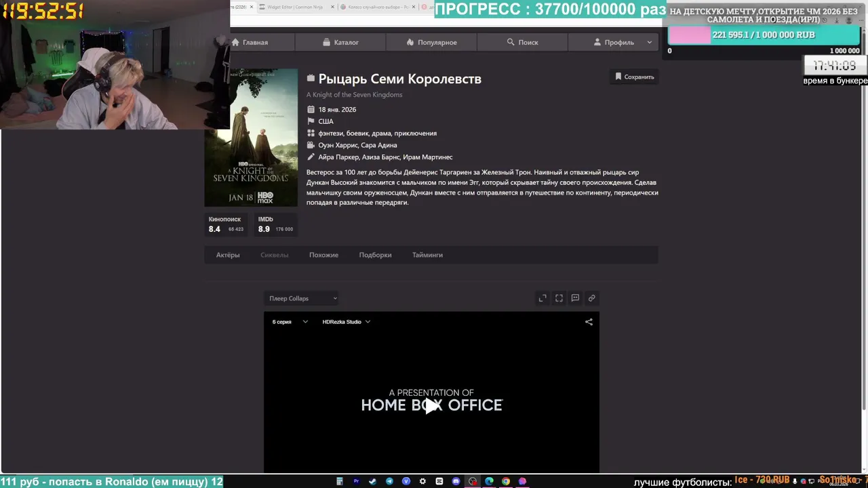The height and width of the screenshot is (488, 868).
Task: Expand the 6 серия episode dropdown
Action: click(x=290, y=322)
